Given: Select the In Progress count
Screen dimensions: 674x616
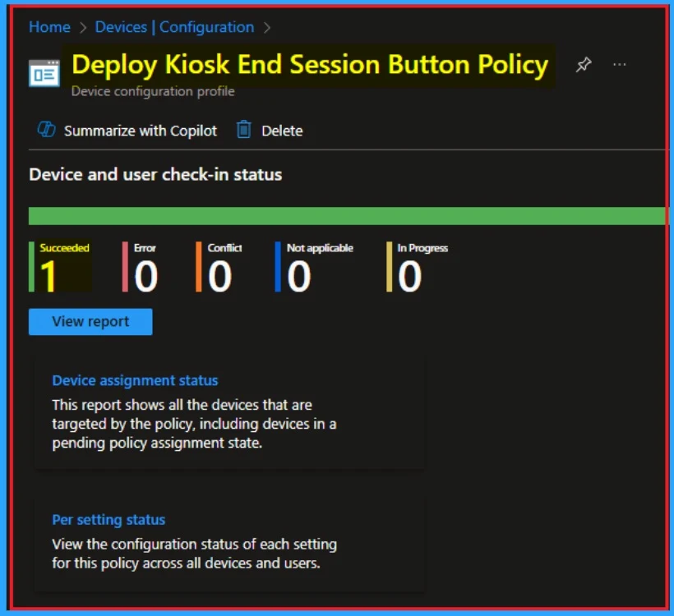Looking at the screenshot, I should coord(409,277).
